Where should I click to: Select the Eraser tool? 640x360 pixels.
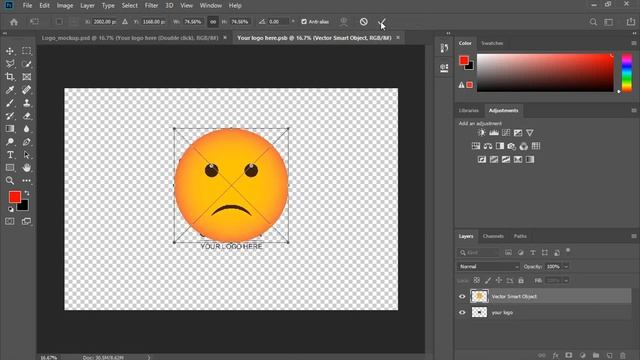(x=27, y=116)
